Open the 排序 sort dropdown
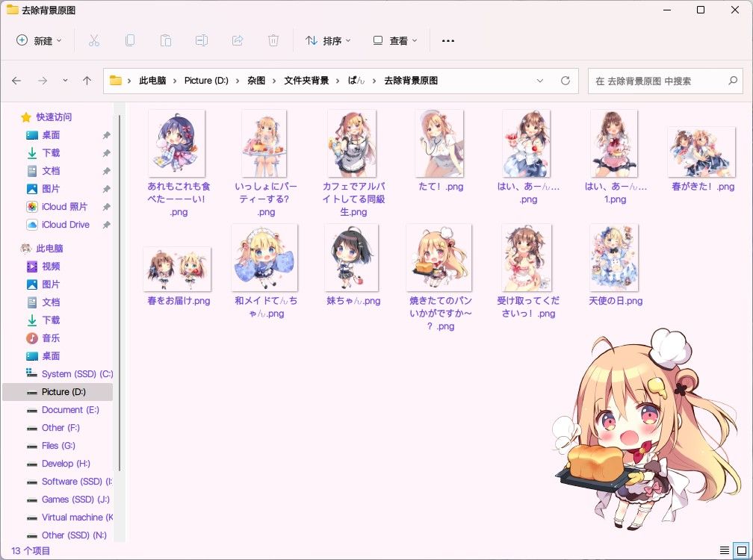 click(329, 41)
